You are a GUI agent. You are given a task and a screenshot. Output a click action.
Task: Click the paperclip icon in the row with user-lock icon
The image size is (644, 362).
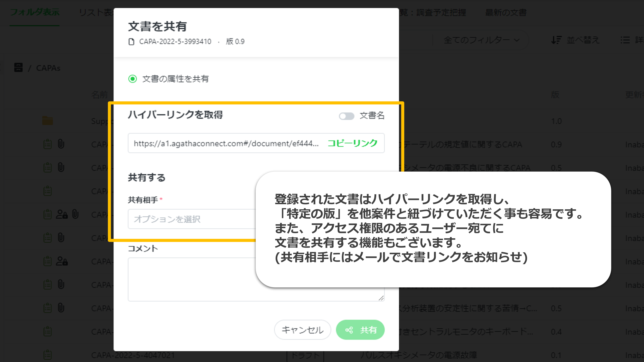[x=75, y=214]
